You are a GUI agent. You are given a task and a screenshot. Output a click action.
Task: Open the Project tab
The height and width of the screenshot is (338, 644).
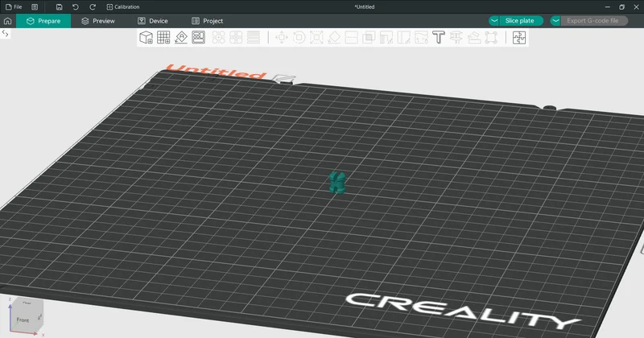[208, 21]
